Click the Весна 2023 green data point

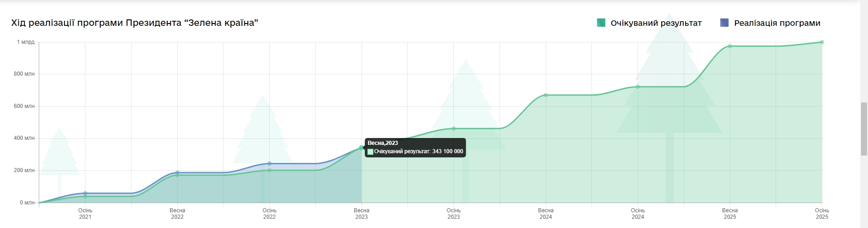click(x=362, y=148)
